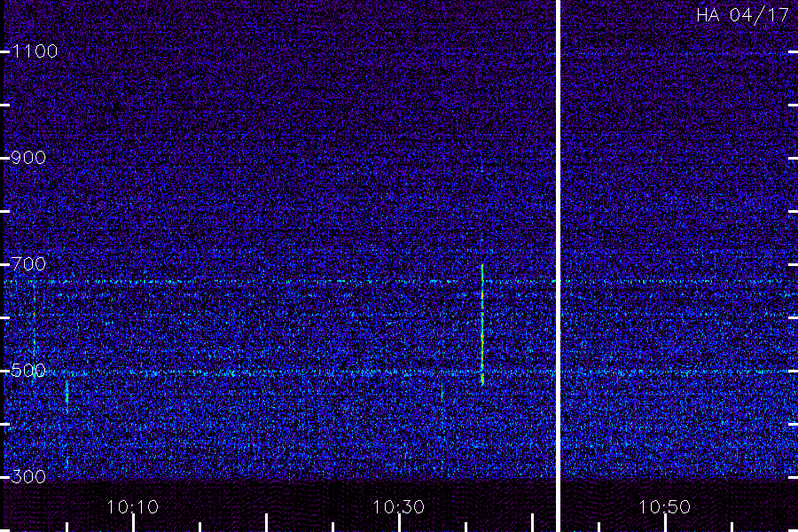798x532 pixels.
Task: Click the 500 frequency axis label
Action: [x=28, y=371]
